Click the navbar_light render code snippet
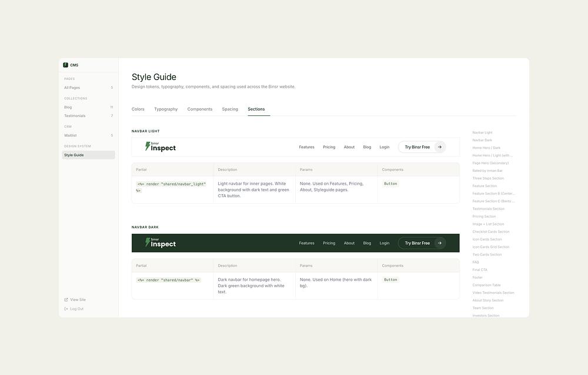Viewport: 588px width, 375px height. pyautogui.click(x=171, y=187)
